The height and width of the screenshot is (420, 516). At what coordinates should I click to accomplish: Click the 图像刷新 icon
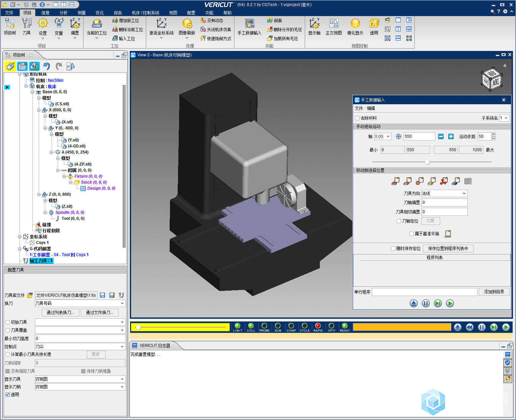187,28
